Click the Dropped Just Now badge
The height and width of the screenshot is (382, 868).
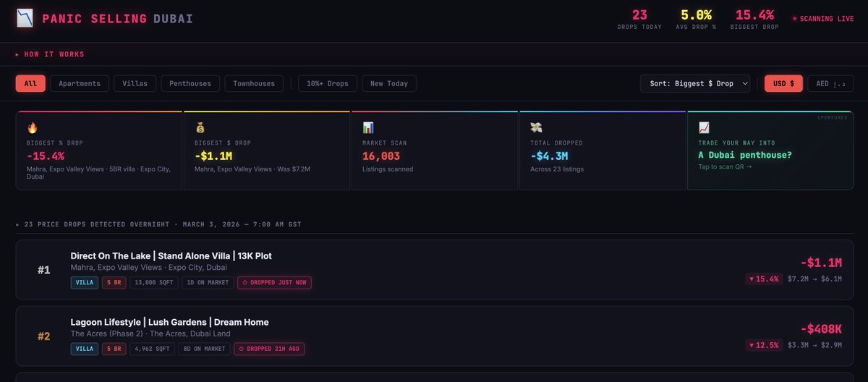pos(274,282)
